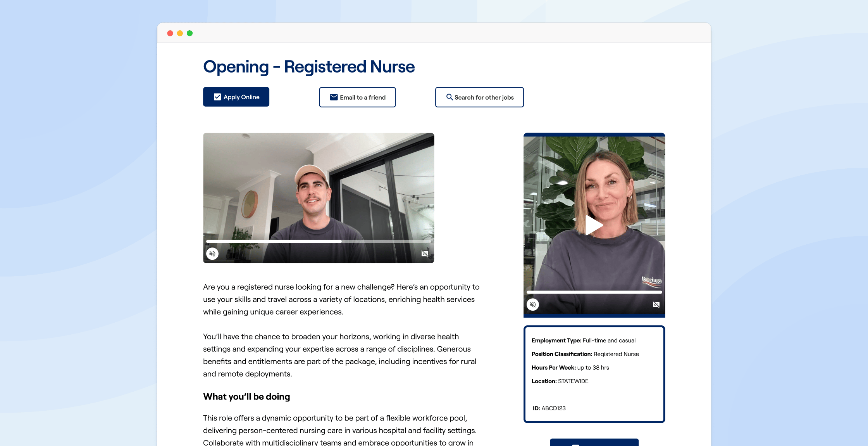The width and height of the screenshot is (868, 446).
Task: Seek within the right video progress bar
Action: tap(594, 292)
